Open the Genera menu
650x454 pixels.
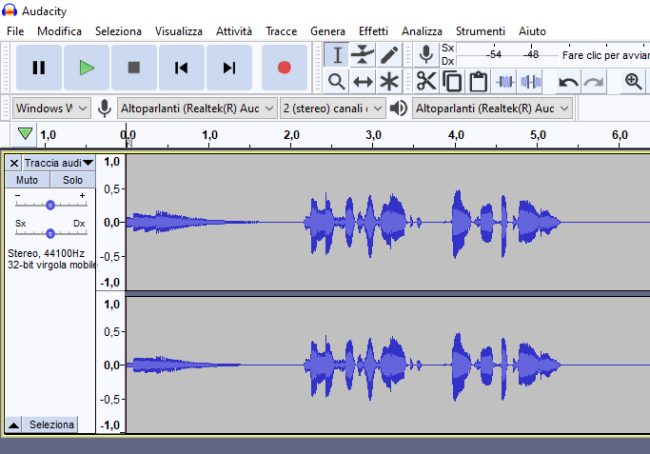(x=327, y=31)
